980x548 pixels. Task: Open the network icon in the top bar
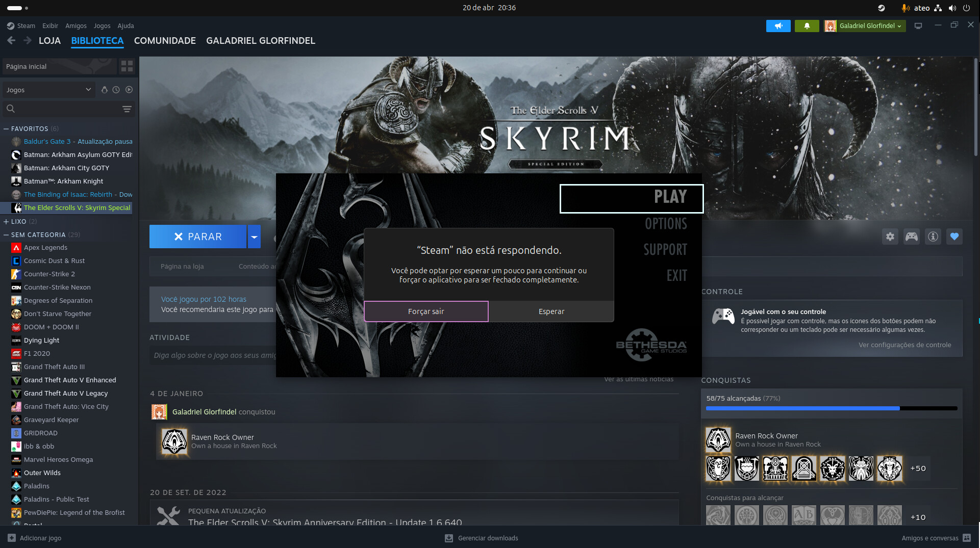pos(938,8)
